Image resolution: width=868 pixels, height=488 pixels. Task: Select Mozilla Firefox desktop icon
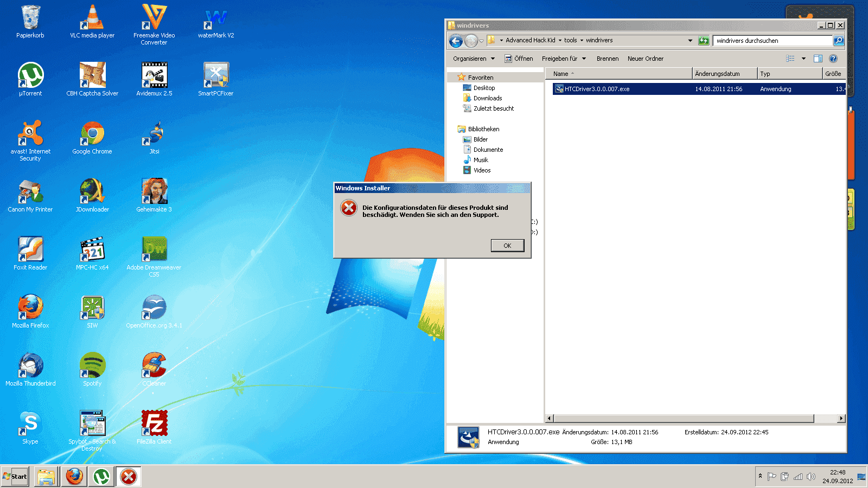click(x=30, y=312)
